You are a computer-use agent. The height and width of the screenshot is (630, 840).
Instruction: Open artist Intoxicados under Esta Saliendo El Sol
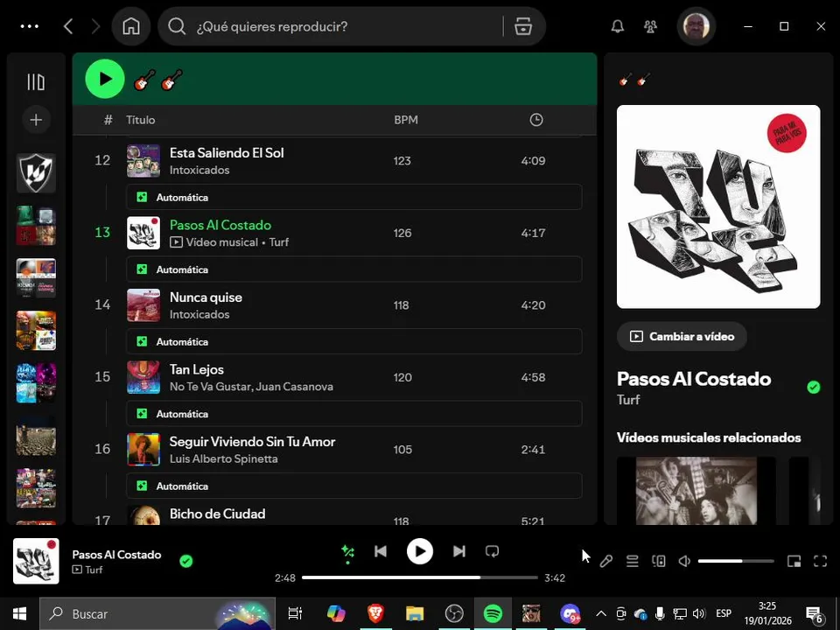199,171
